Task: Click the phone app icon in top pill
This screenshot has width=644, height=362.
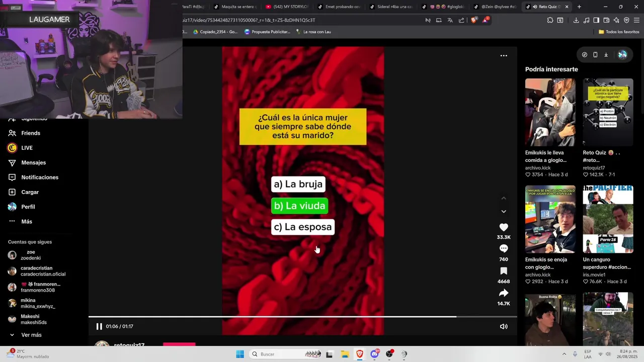Action: tap(595, 55)
